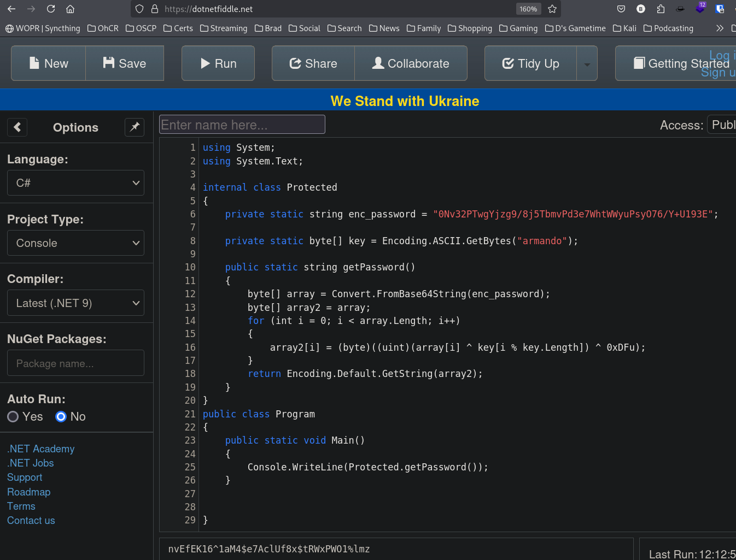Open .NET Jobs link
Viewport: 736px width, 560px height.
(x=31, y=463)
